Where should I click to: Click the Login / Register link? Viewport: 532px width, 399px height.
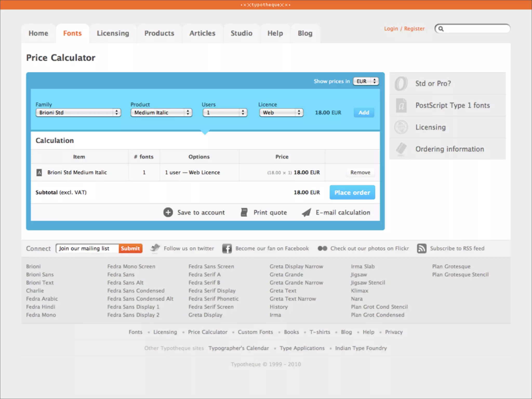pos(404,29)
